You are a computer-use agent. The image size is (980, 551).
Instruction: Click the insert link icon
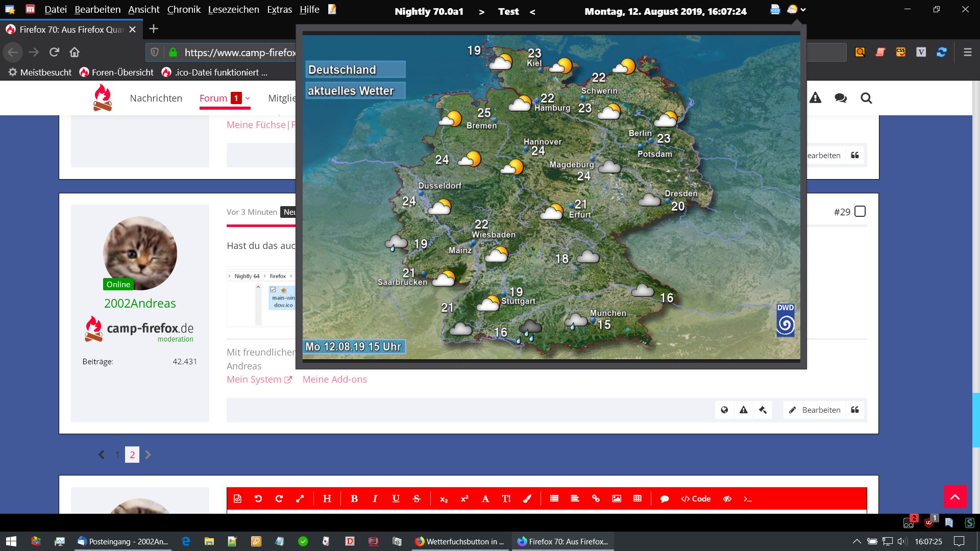point(596,498)
